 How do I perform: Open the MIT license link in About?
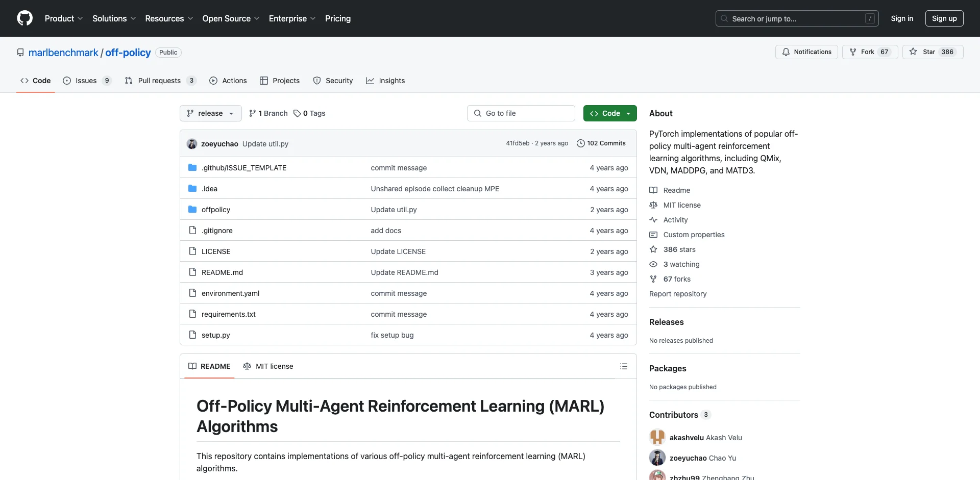click(x=675, y=205)
